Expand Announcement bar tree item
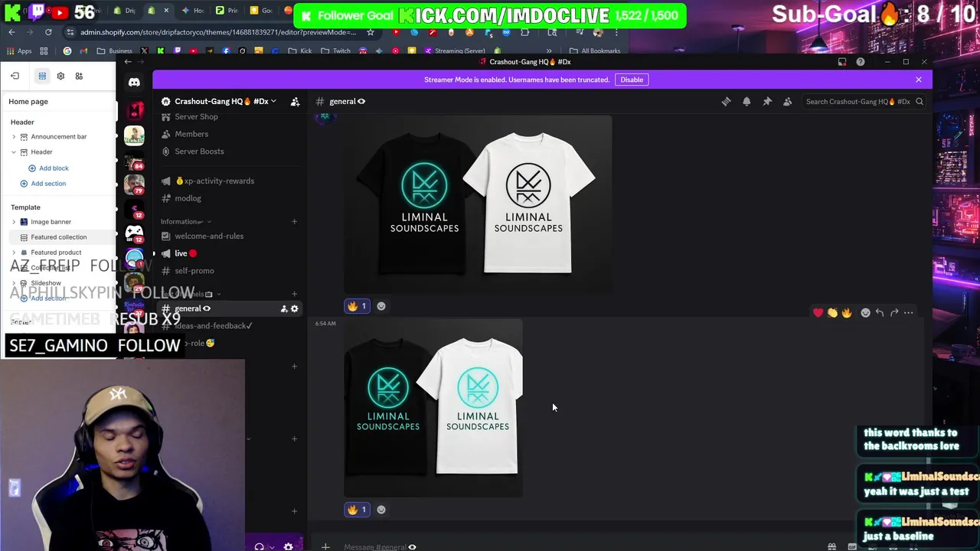This screenshot has height=551, width=980. [14, 137]
